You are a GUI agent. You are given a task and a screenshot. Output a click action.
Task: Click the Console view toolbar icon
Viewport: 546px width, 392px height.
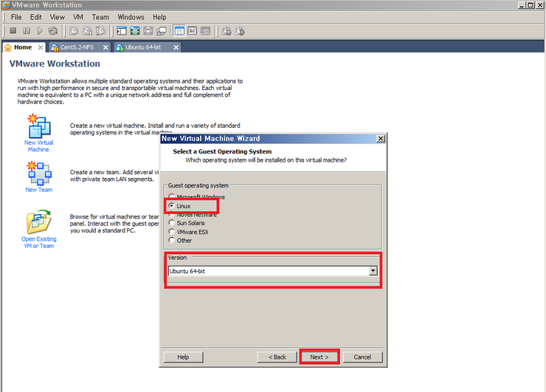click(205, 31)
